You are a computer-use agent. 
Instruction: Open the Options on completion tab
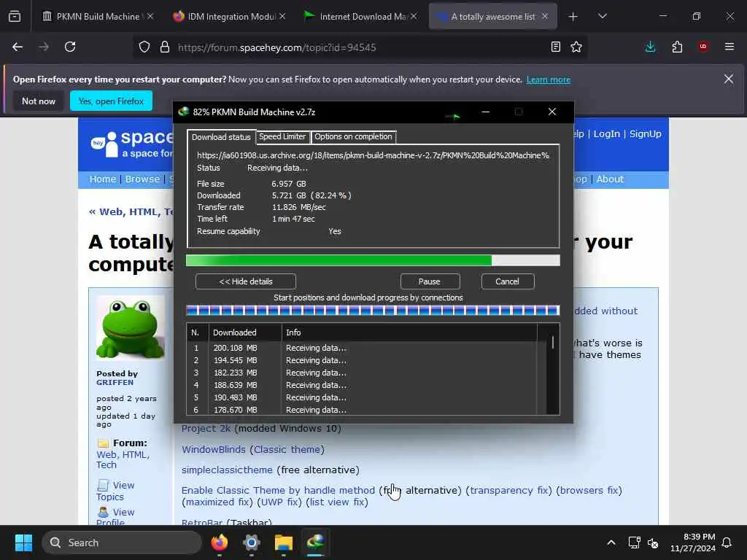[x=353, y=136]
